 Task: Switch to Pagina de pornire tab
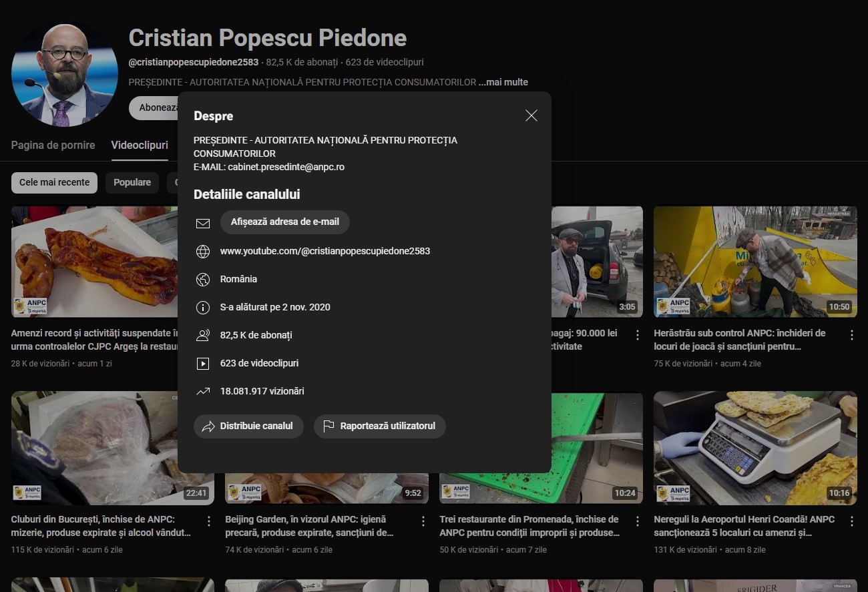[x=53, y=145]
